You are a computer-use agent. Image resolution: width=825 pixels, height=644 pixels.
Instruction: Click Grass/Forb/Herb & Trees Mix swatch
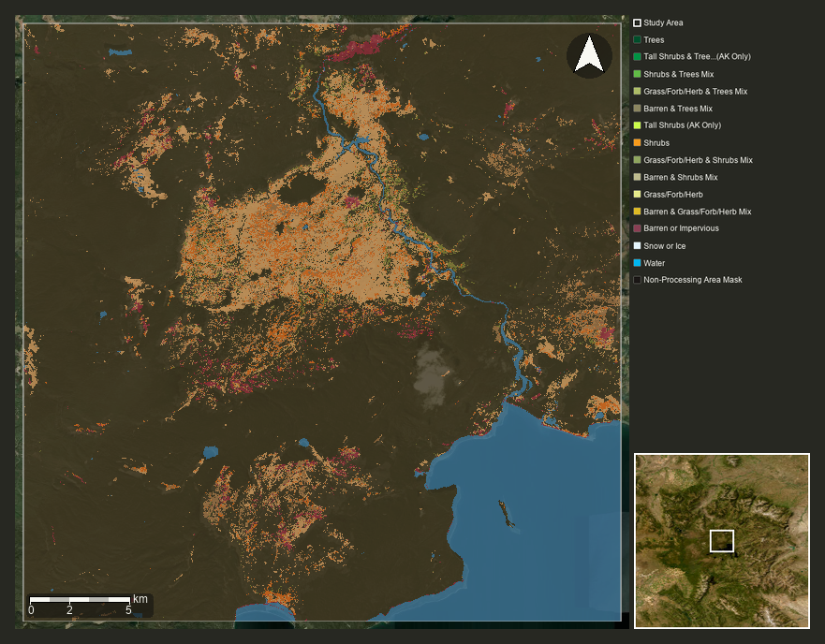coord(637,91)
